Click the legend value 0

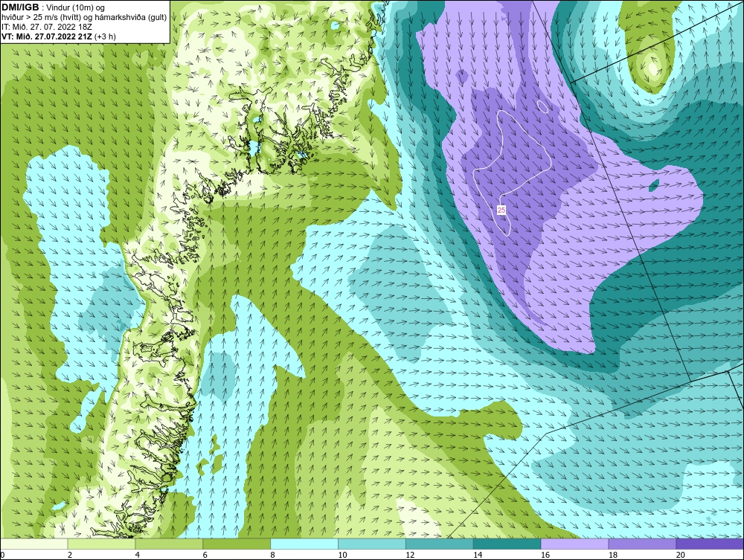pyautogui.click(x=2, y=555)
